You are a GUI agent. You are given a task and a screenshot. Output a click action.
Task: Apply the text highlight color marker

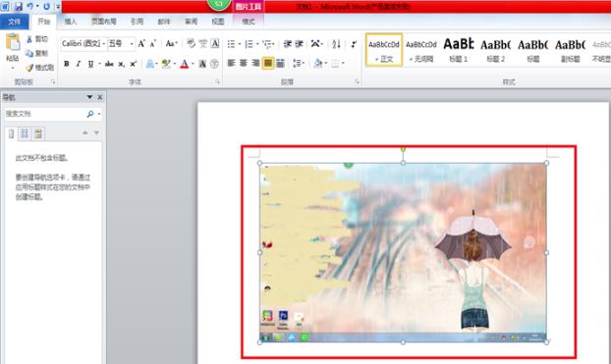click(x=166, y=64)
